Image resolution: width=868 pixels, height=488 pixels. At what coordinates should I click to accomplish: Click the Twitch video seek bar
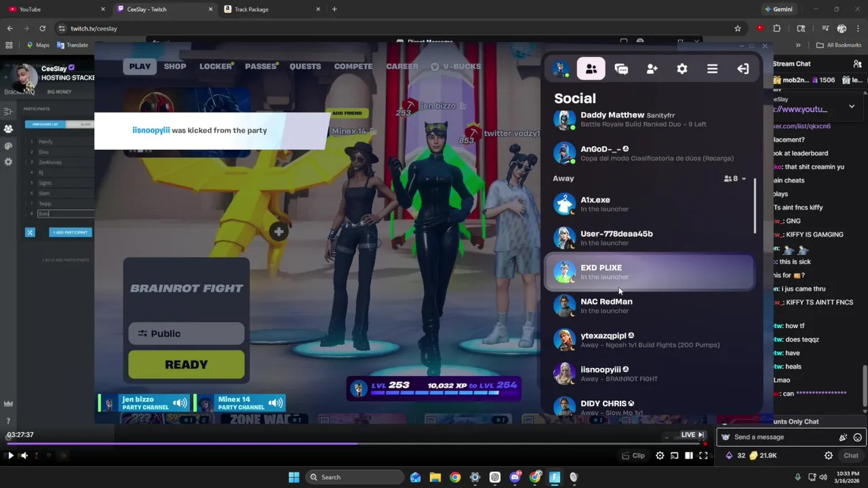(x=353, y=445)
